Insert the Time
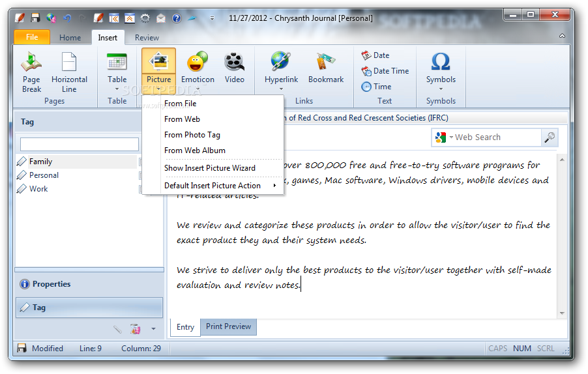The height and width of the screenshot is (374, 588). pos(377,87)
